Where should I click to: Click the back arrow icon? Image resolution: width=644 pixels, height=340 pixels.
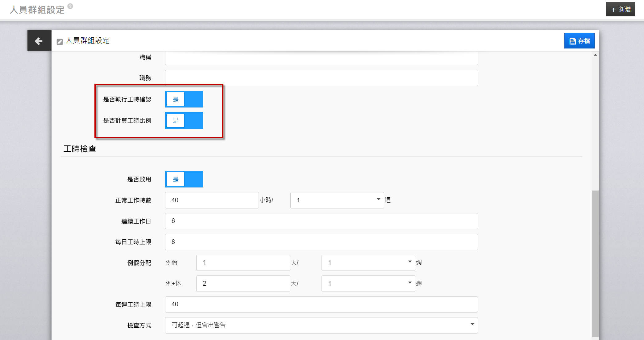click(39, 41)
